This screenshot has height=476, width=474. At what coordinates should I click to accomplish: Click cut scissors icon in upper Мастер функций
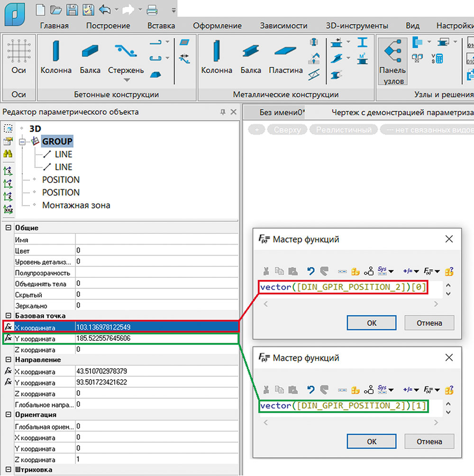266,271
